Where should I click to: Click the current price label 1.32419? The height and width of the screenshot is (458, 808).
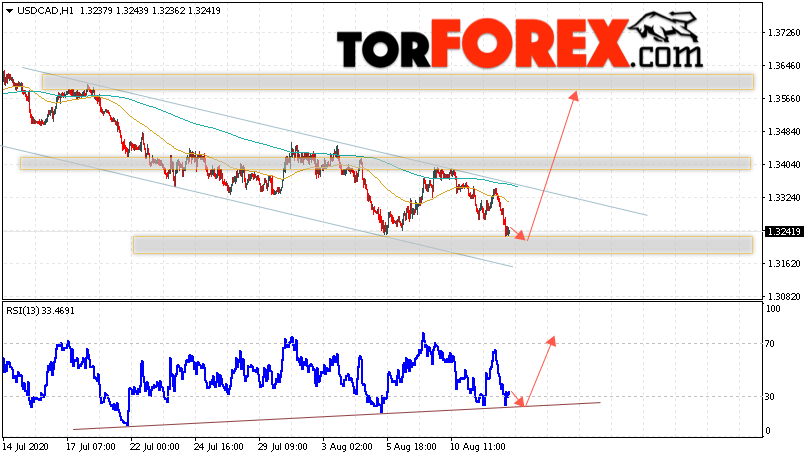click(783, 232)
